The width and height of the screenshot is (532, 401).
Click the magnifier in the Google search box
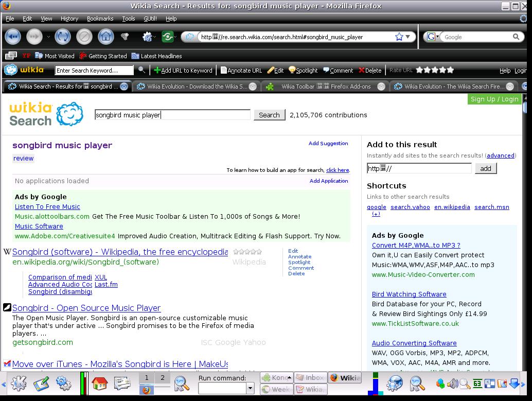[516, 37]
